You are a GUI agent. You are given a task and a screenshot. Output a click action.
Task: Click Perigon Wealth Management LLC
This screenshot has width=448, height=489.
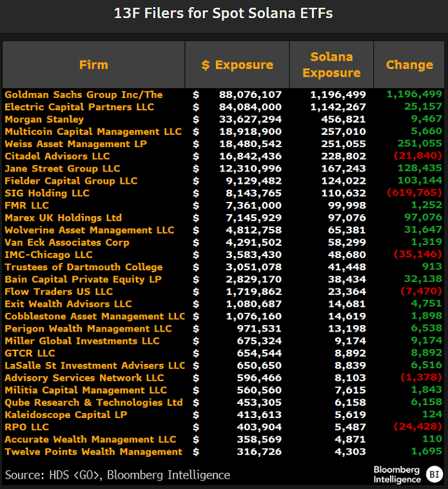click(88, 329)
